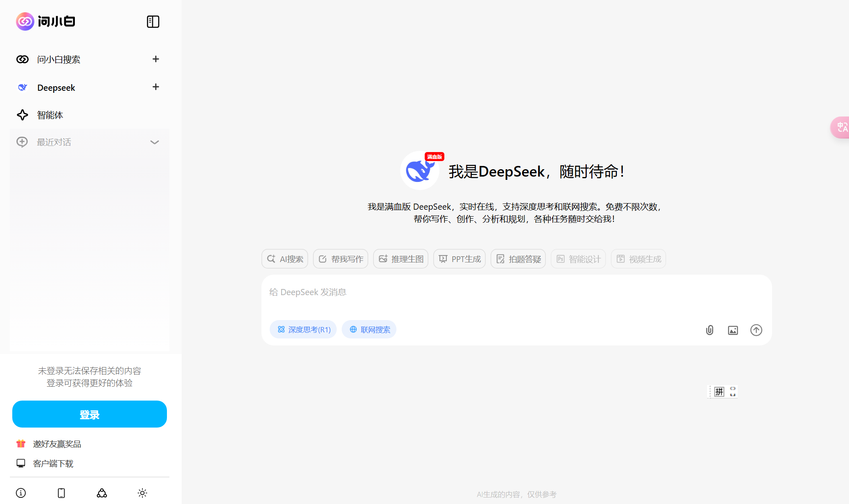This screenshot has height=504, width=849.
Task: Click the attachment paperclip icon
Action: coord(709,330)
